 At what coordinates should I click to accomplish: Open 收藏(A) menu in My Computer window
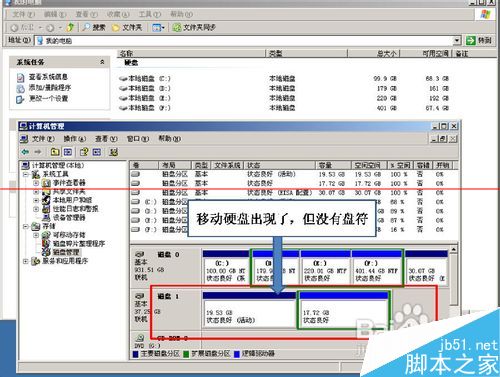(118, 14)
